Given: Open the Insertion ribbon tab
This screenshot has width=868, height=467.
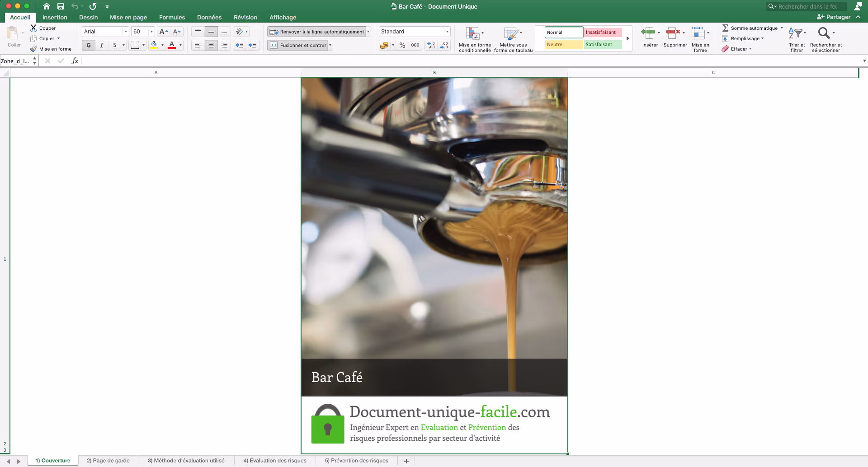Looking at the screenshot, I should (x=55, y=17).
